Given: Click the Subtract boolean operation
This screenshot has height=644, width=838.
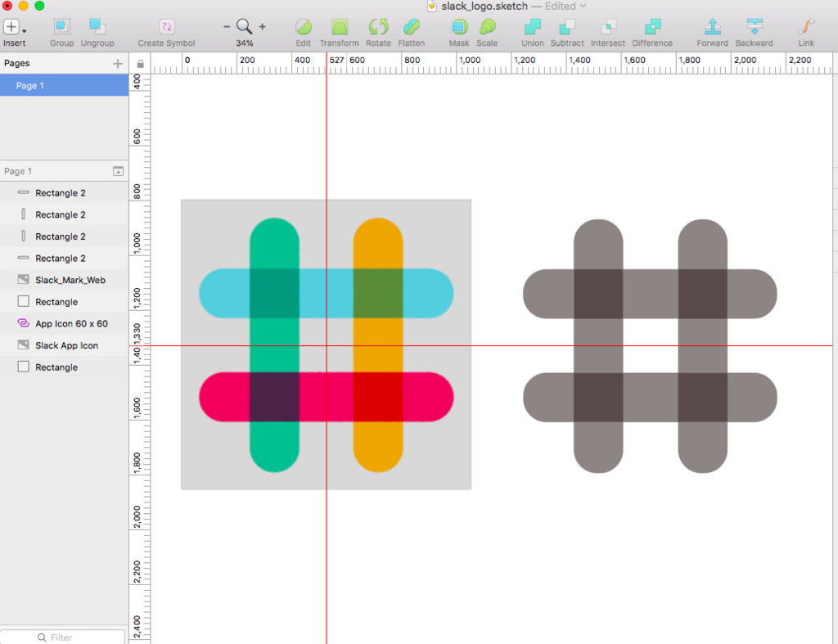Looking at the screenshot, I should (x=567, y=27).
